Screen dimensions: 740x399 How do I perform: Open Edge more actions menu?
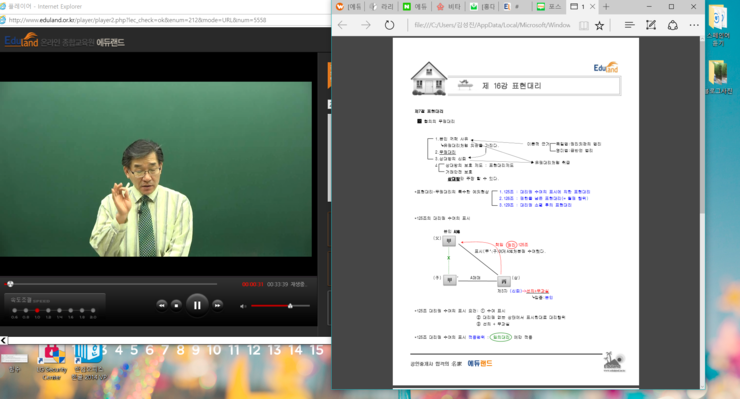tap(694, 25)
